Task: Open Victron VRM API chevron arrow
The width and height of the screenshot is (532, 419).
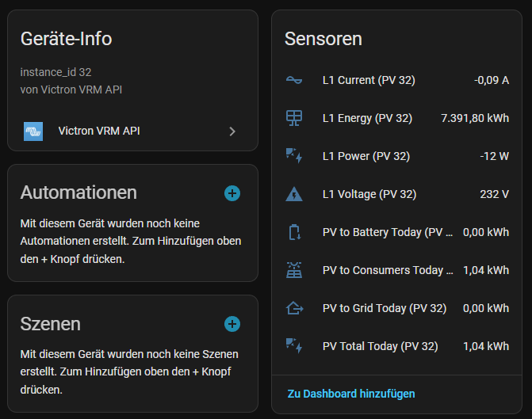Action: tap(232, 131)
